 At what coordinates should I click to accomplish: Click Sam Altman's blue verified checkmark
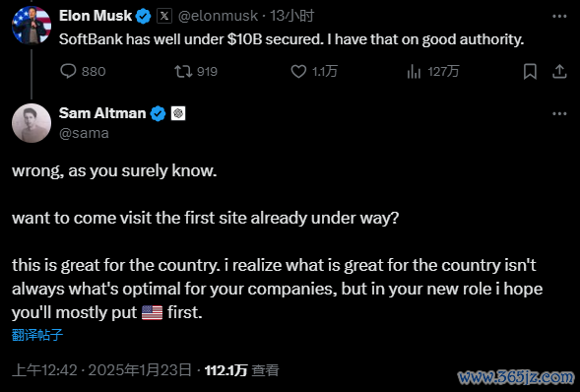158,113
